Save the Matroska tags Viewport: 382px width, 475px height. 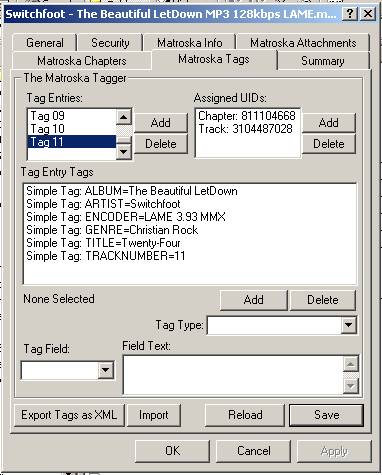[326, 415]
